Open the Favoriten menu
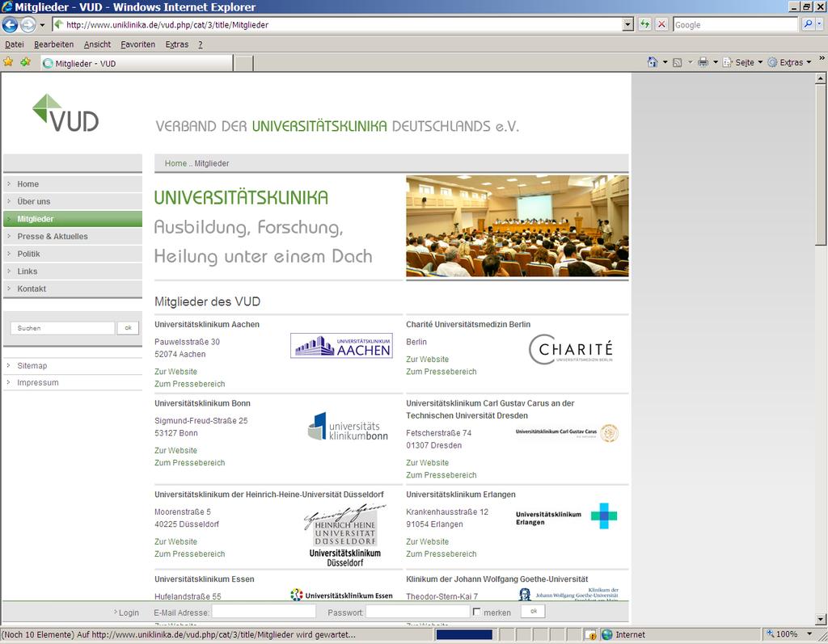The image size is (828, 644). click(x=137, y=44)
